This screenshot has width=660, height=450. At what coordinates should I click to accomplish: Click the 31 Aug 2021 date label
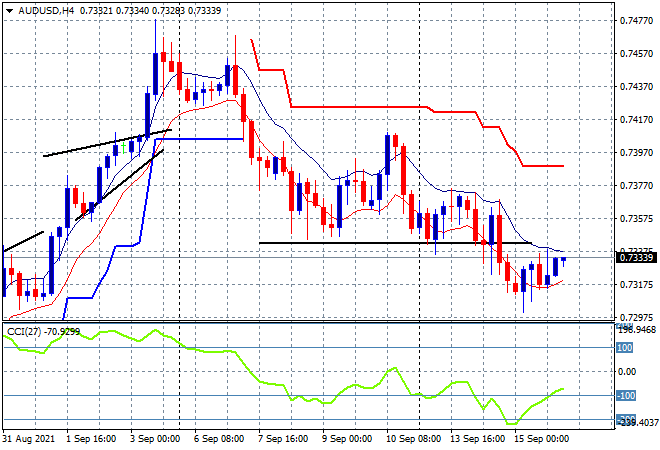29,439
